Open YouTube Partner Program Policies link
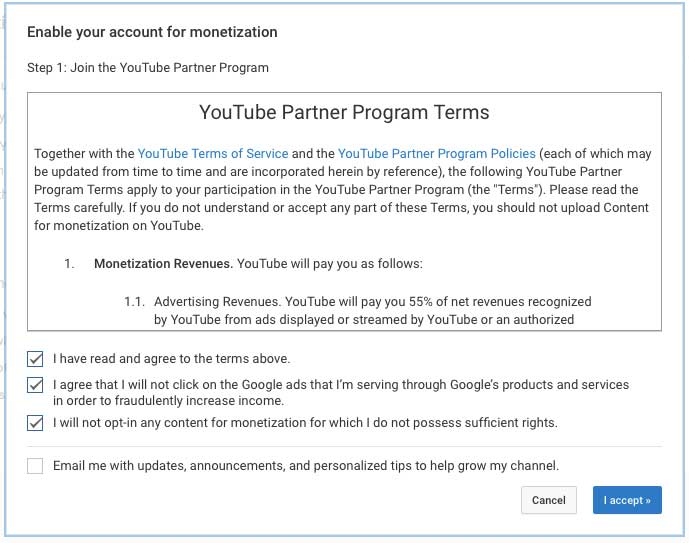This screenshot has width=689, height=543. pyautogui.click(x=437, y=154)
